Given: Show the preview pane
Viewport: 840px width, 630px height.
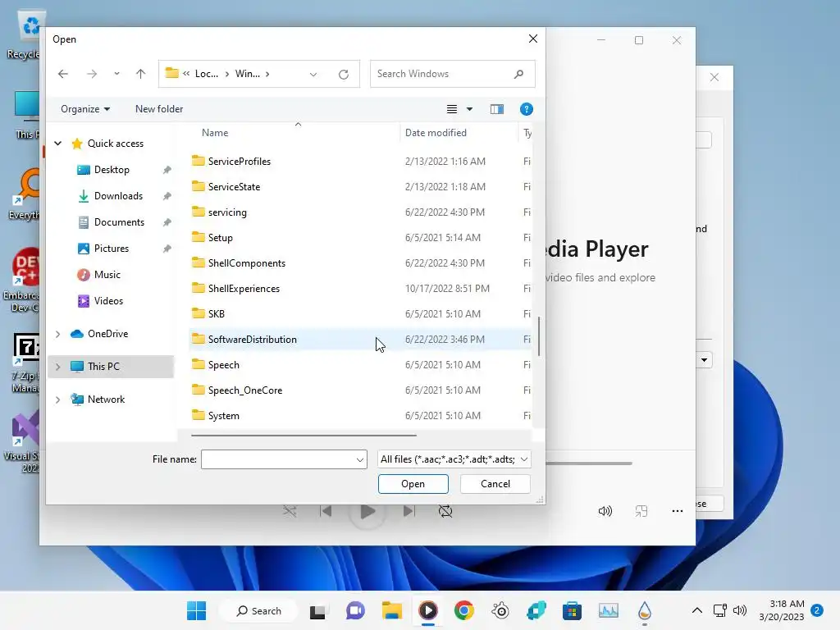Looking at the screenshot, I should click(x=496, y=109).
